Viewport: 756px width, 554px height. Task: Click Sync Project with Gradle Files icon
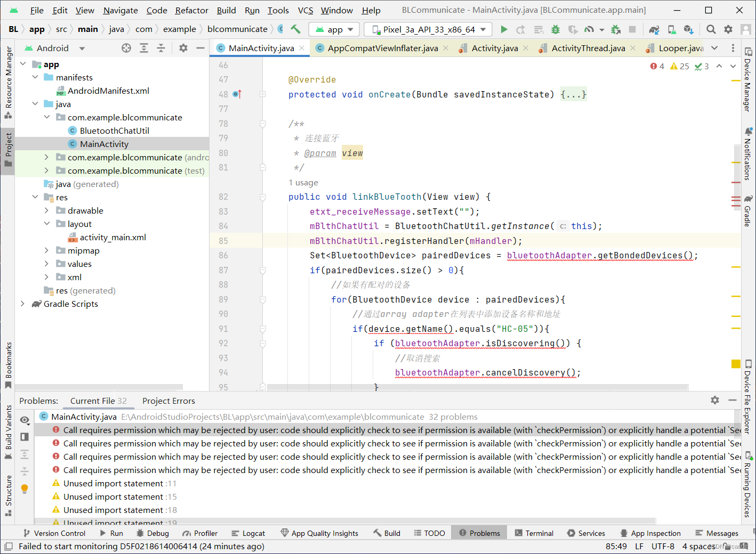[x=654, y=29]
